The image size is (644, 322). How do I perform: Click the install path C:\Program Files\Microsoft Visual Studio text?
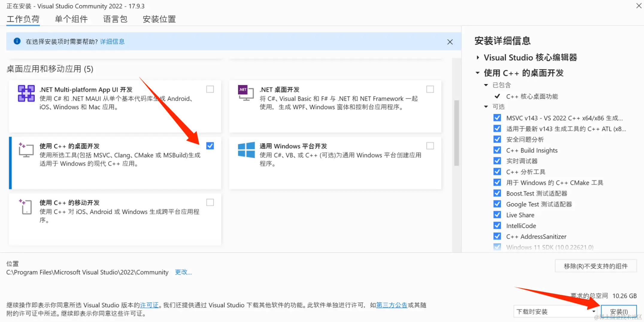87,272
